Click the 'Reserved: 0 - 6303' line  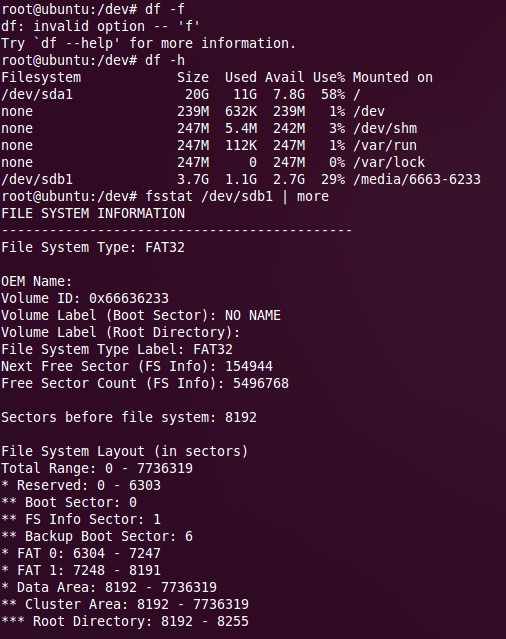(x=81, y=485)
